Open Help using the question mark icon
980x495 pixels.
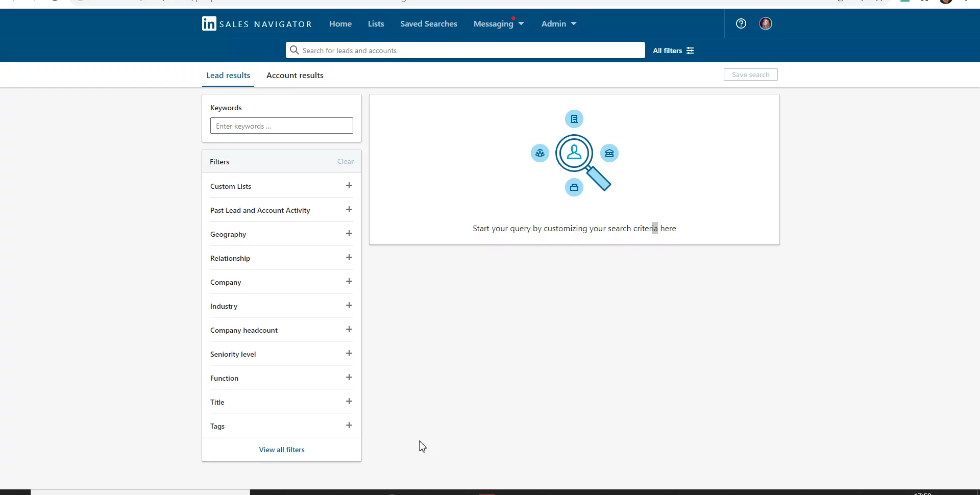tap(741, 23)
